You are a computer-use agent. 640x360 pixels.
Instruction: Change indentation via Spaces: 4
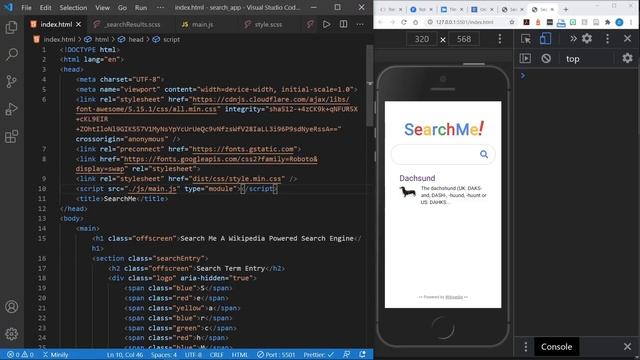164,355
